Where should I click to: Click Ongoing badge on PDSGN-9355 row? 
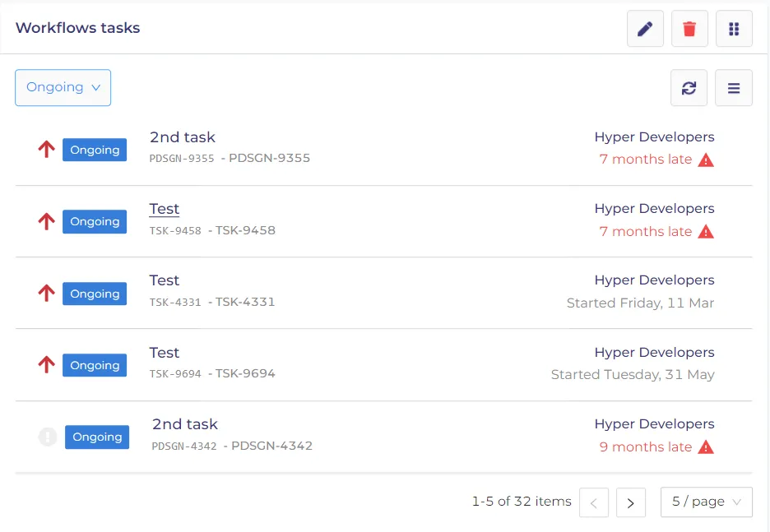[x=95, y=150]
